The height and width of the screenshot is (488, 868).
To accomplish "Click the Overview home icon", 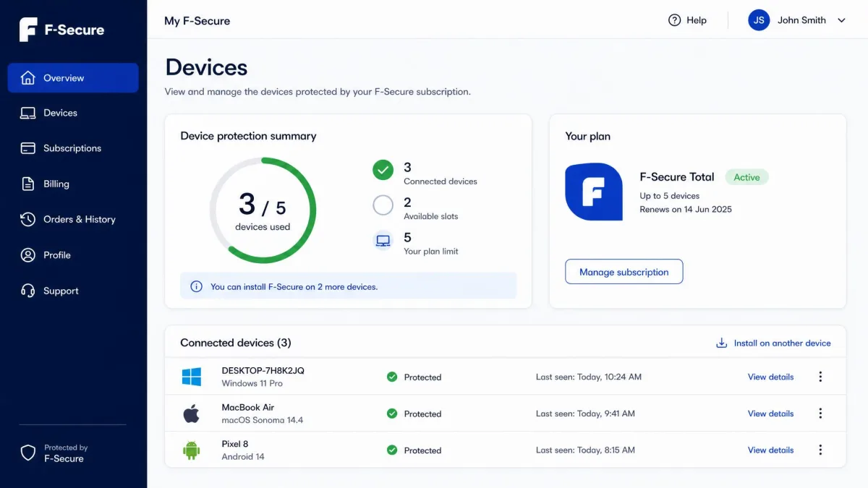I will [27, 77].
